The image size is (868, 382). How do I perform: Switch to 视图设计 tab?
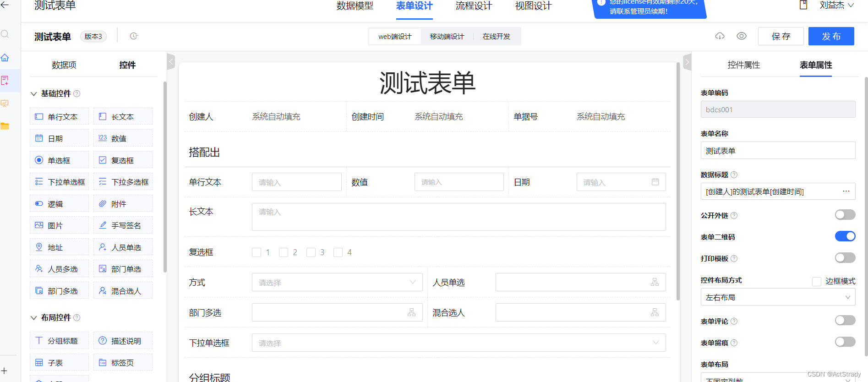coord(533,6)
